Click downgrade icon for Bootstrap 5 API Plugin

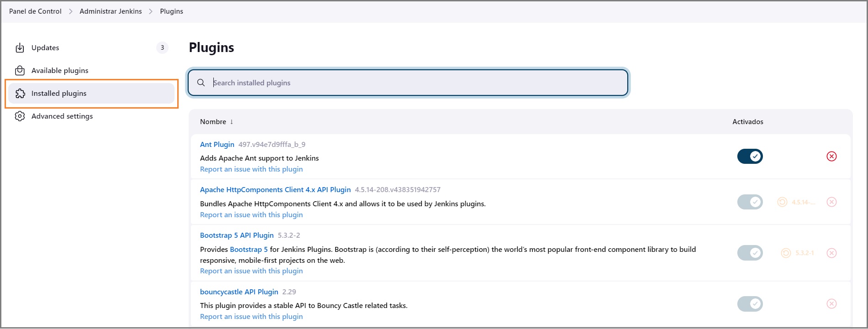(x=786, y=253)
